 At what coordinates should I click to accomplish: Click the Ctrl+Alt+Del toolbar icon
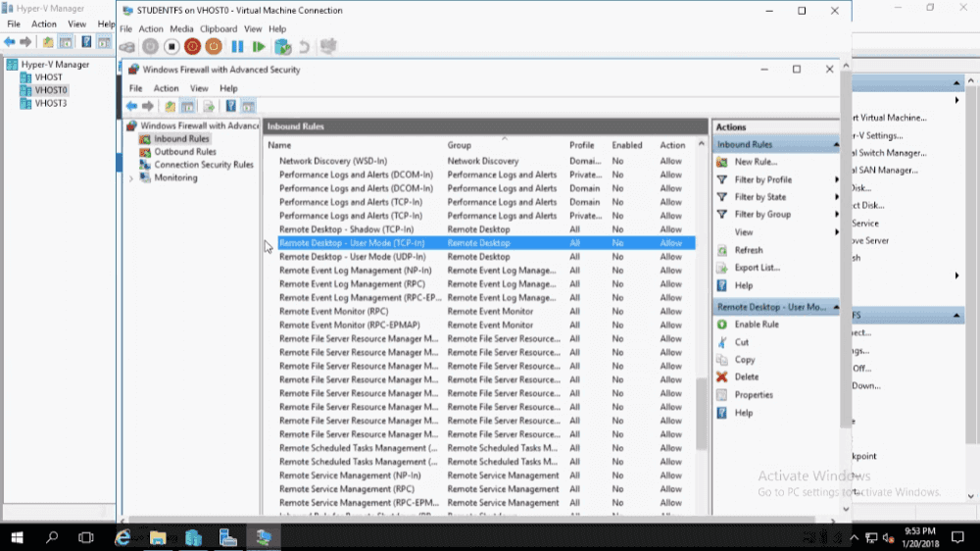pyautogui.click(x=126, y=47)
